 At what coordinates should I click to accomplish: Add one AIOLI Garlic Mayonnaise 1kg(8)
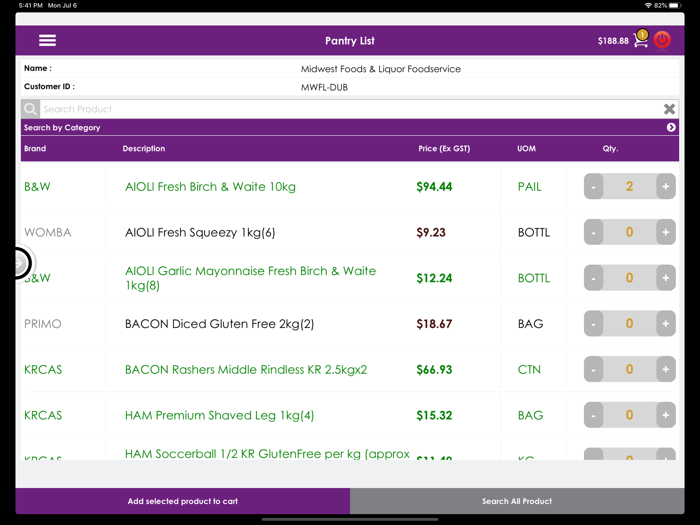point(665,278)
